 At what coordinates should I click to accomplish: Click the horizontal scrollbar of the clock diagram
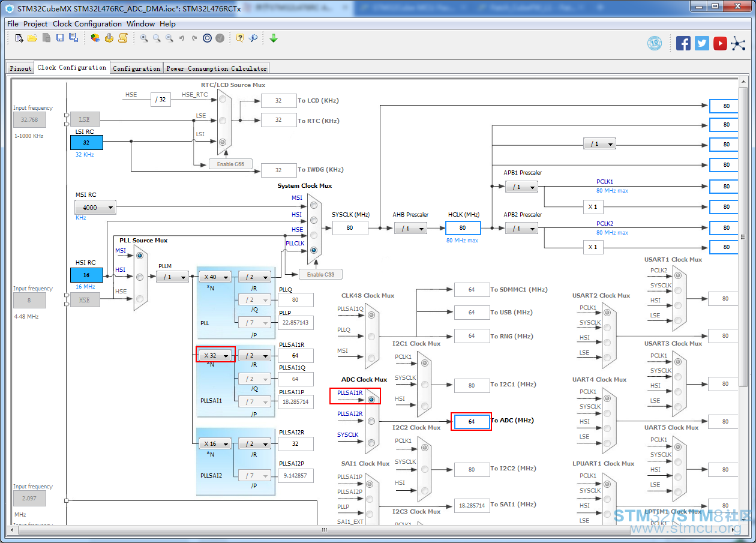click(x=324, y=530)
